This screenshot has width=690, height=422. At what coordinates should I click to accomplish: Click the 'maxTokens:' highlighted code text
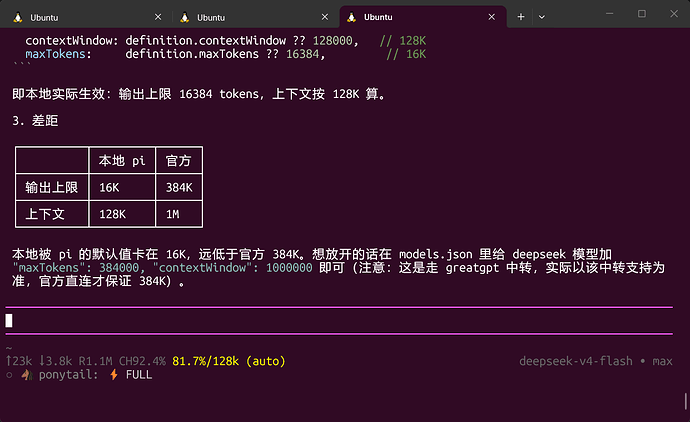(58, 54)
